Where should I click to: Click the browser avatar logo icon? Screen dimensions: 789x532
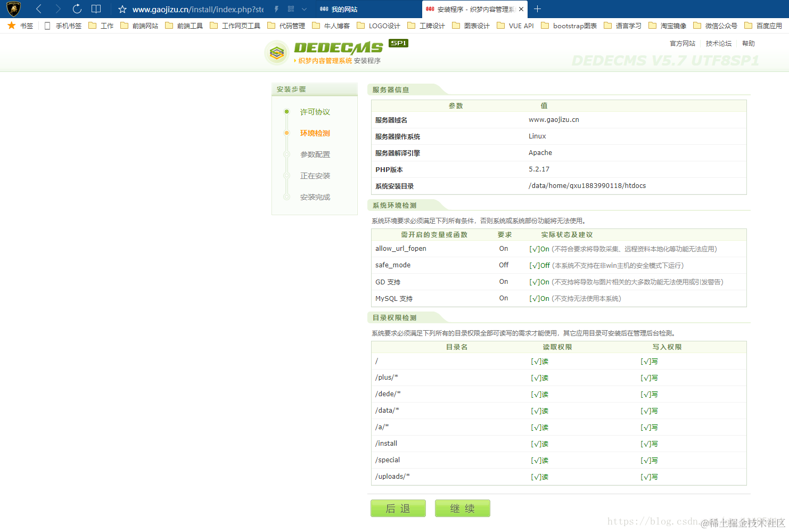pyautogui.click(x=13, y=9)
